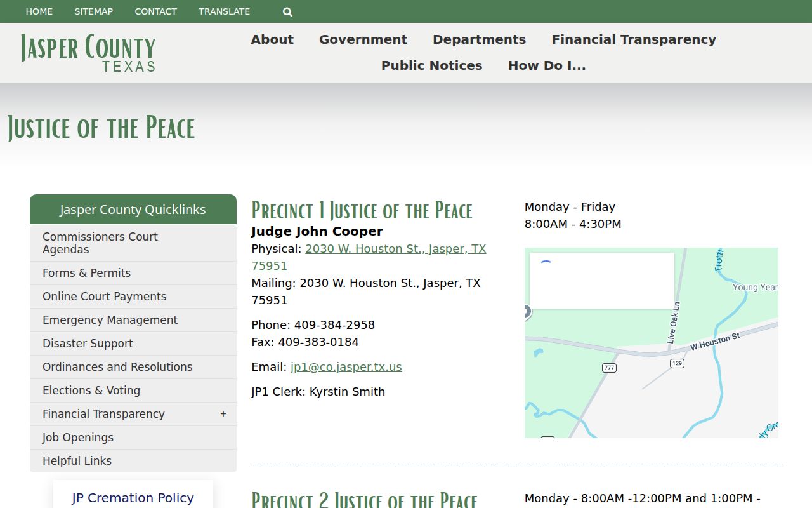Open Elections & Voting quicklink
This screenshot has width=812, height=508.
point(133,391)
